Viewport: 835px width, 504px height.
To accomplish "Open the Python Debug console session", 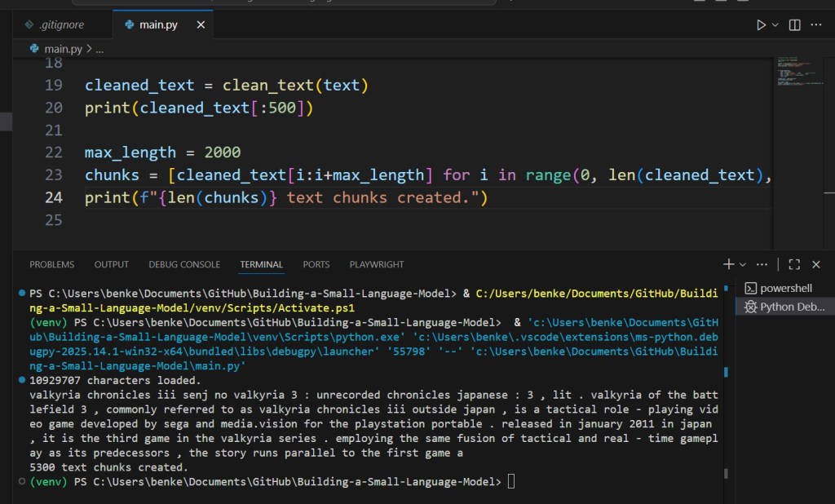I will (784, 307).
